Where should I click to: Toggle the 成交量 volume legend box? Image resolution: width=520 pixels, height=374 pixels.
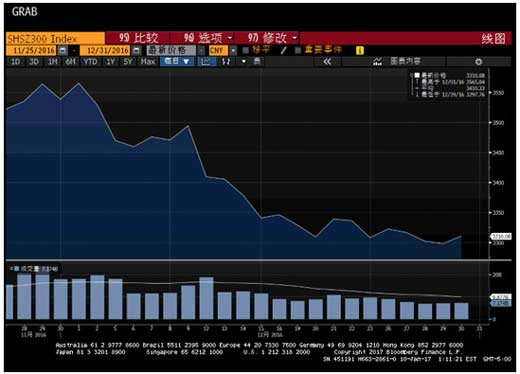[16, 268]
